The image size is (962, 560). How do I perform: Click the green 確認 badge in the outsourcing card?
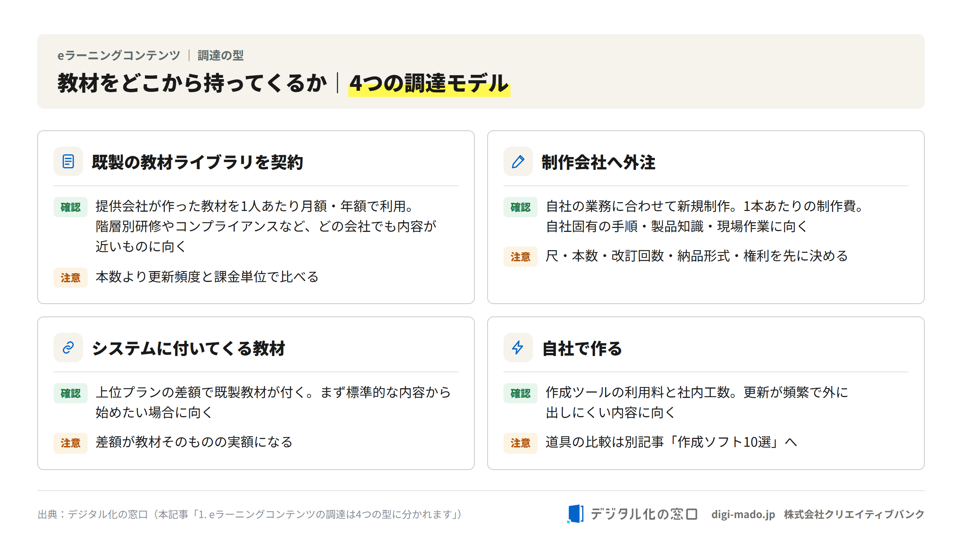click(x=520, y=207)
